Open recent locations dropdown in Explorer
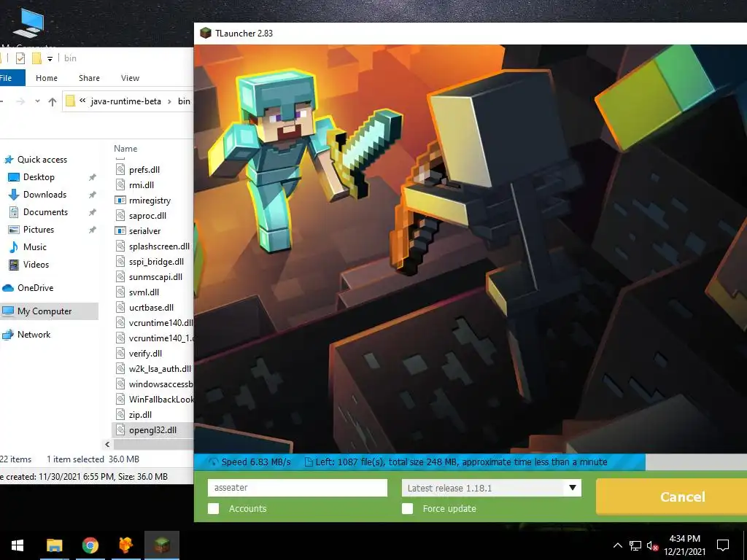Image resolution: width=747 pixels, height=560 pixels. pos(38,101)
